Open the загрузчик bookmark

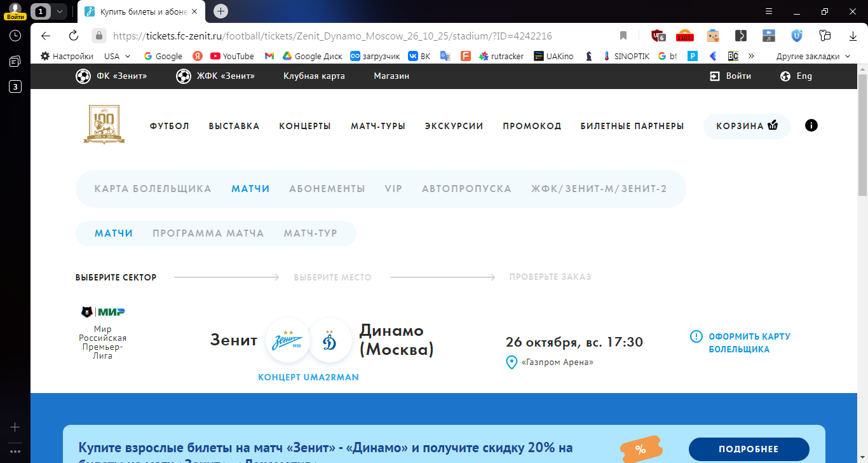point(376,56)
